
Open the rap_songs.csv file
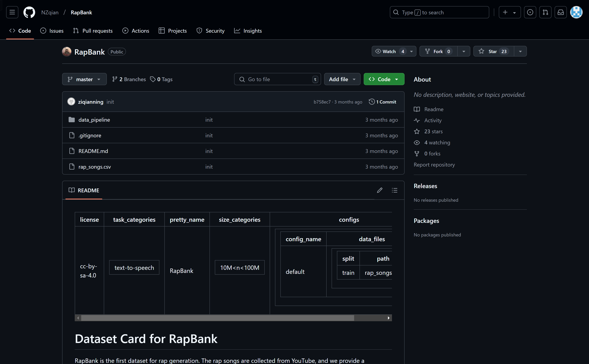coord(95,167)
